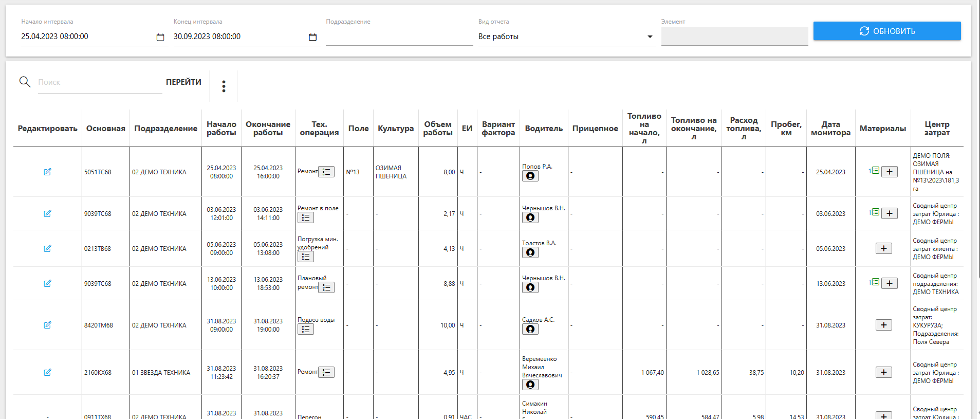
Task: Open calendar picker for Начало интервала
Action: [x=160, y=37]
